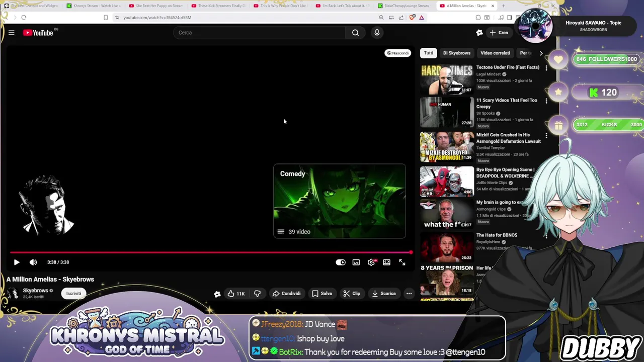644x362 pixels.
Task: Open Tectone Under Fire video thumbnail
Action: tap(447, 79)
